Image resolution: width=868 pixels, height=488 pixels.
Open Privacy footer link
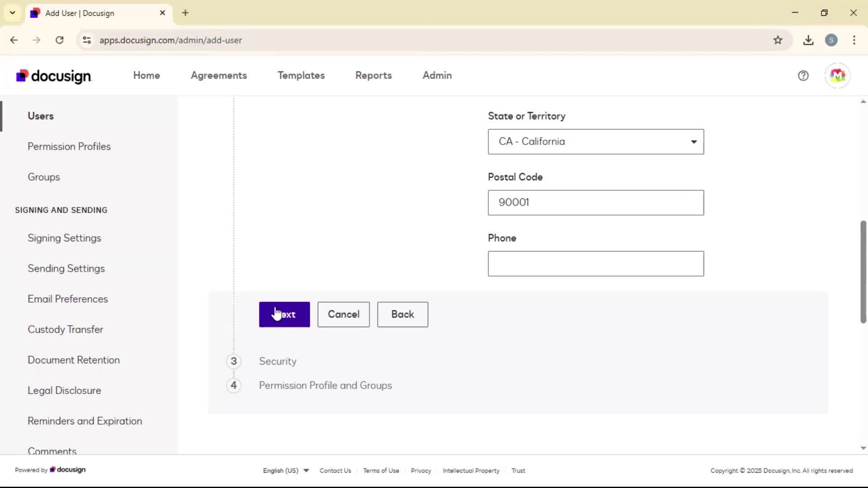click(421, 470)
